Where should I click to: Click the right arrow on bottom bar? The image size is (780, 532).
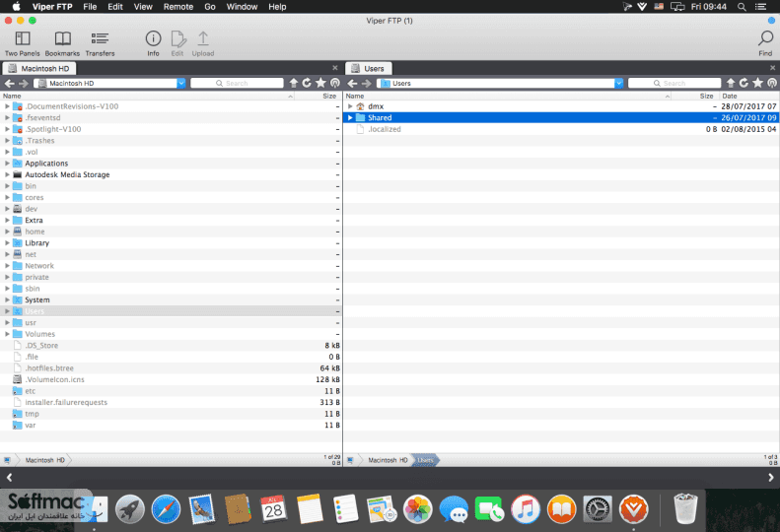click(770, 477)
